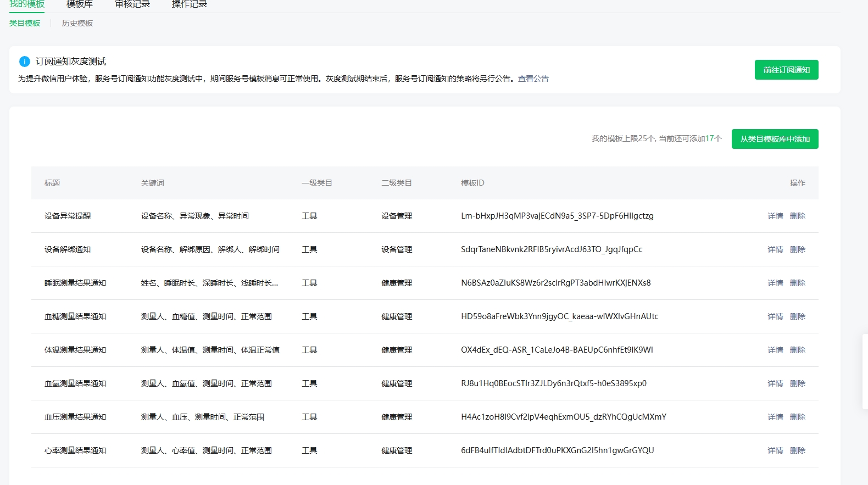Click the blue info icon beside 订阅通知灰度测试

24,62
